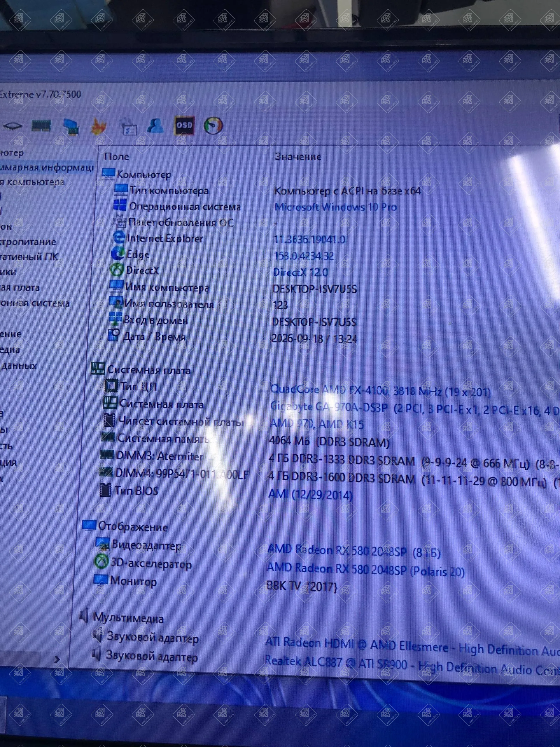Screen dimensions: 560x747
Task: Open the QuadCore AMD FX-4100 link
Action: coord(380,390)
